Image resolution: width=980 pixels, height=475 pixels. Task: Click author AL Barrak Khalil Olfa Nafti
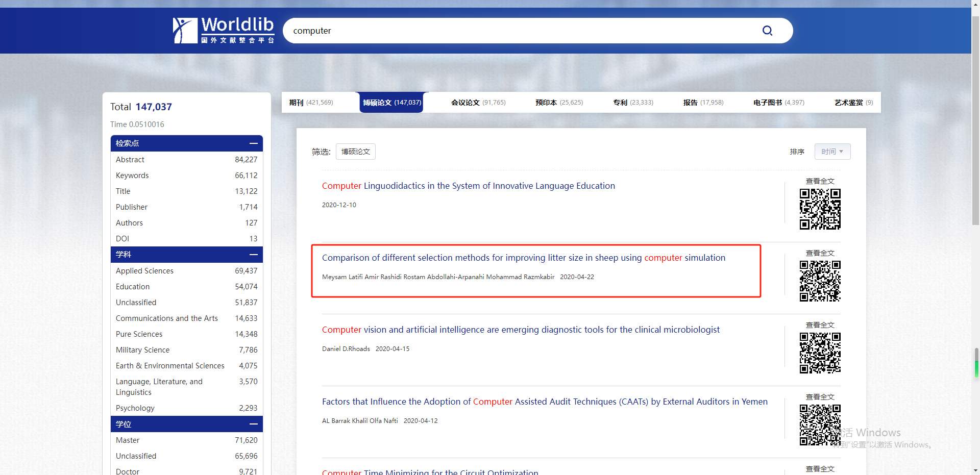(360, 421)
